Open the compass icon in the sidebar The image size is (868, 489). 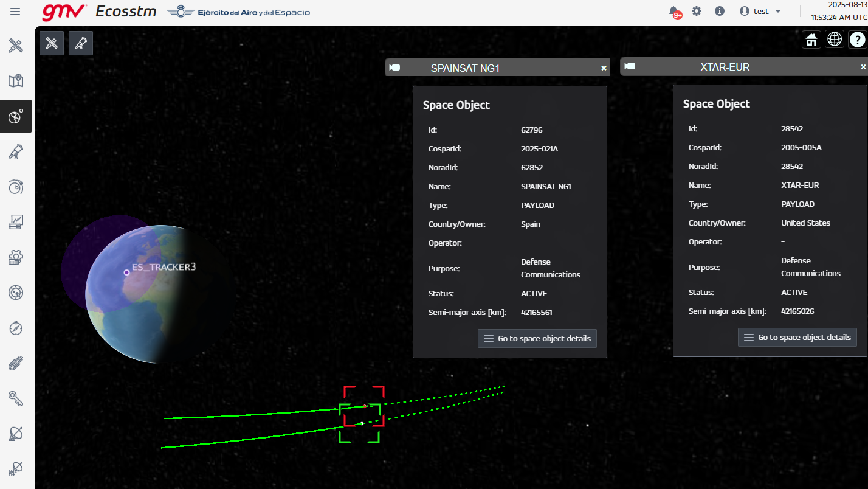coord(16,328)
